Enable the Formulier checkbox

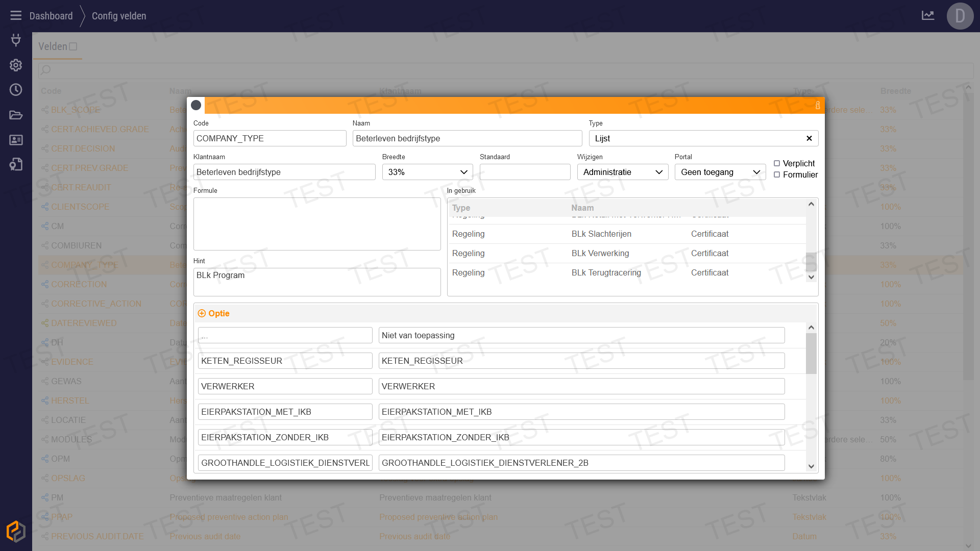(x=777, y=174)
